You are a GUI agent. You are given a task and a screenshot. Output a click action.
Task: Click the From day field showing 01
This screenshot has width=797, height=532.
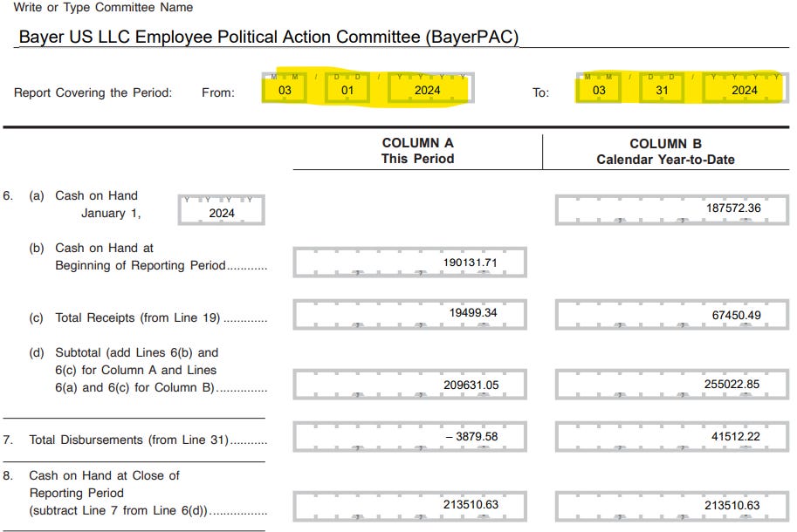pos(349,90)
